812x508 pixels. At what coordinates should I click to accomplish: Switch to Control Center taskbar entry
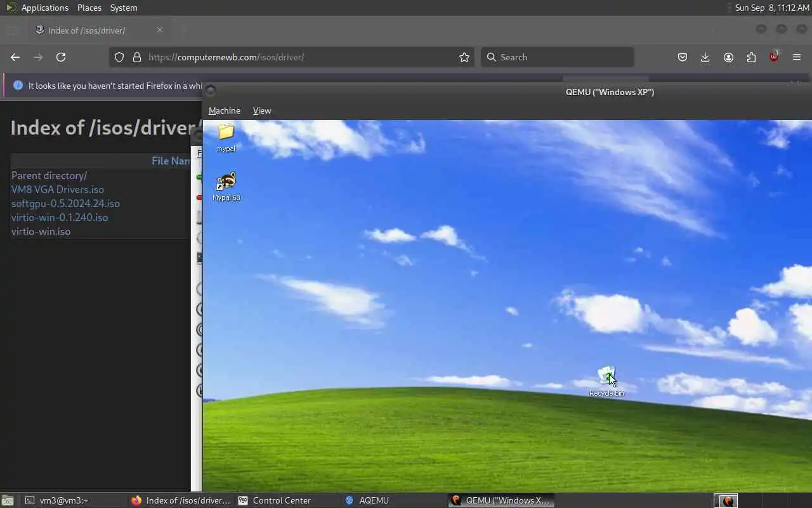287,500
